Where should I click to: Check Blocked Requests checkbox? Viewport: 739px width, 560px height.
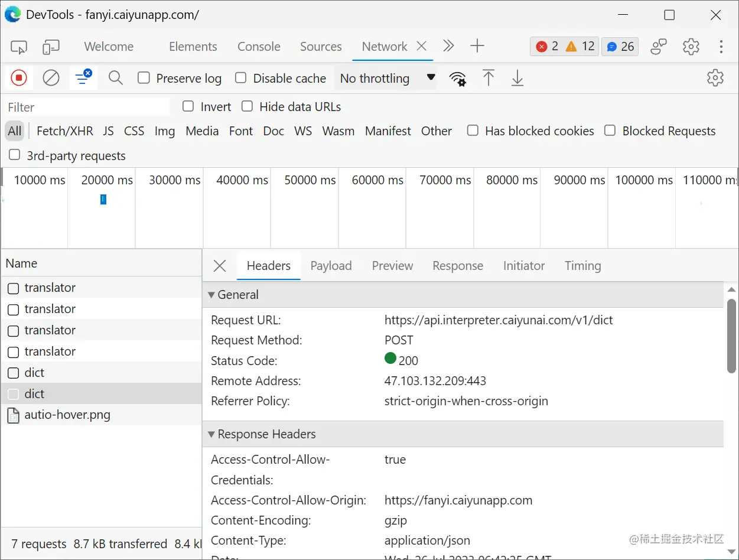click(610, 131)
